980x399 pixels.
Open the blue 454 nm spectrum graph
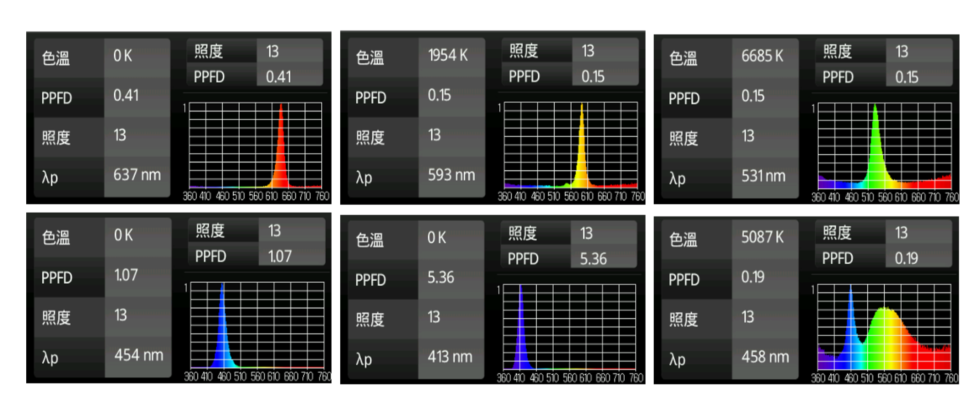point(257,325)
